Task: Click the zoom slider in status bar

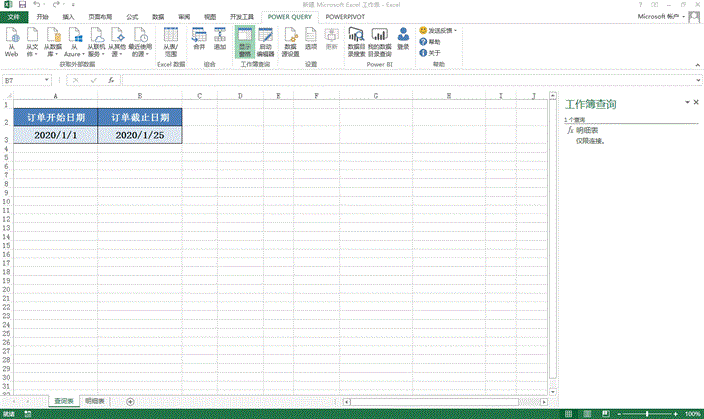Action: coord(646,412)
